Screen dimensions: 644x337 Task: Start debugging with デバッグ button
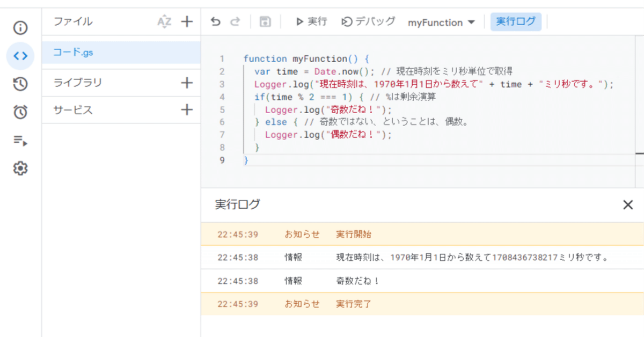369,22
